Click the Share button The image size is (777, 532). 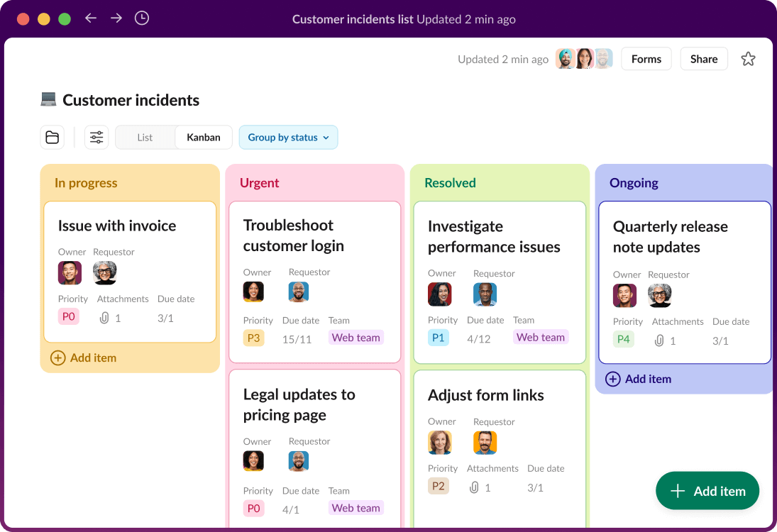pyautogui.click(x=703, y=59)
